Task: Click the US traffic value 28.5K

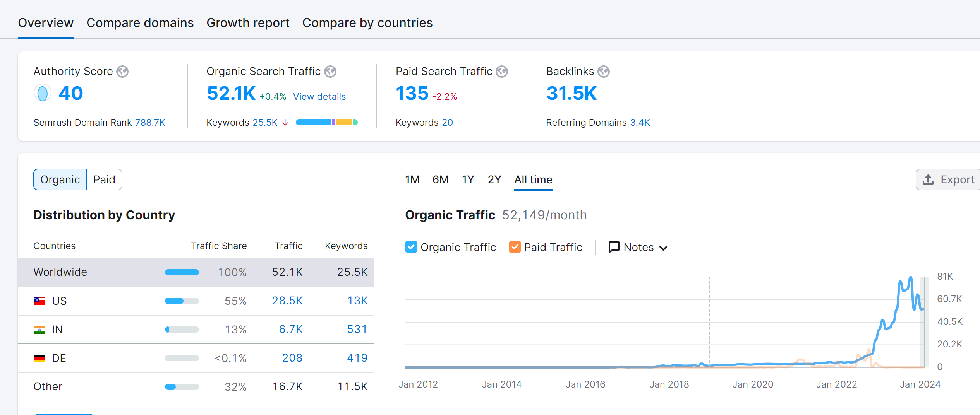Action: click(x=287, y=301)
